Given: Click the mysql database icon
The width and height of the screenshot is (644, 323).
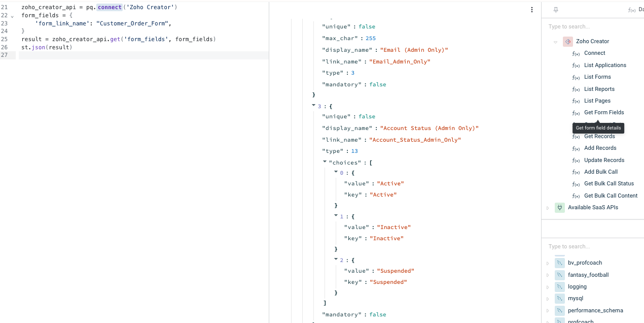Looking at the screenshot, I should pos(560,299).
